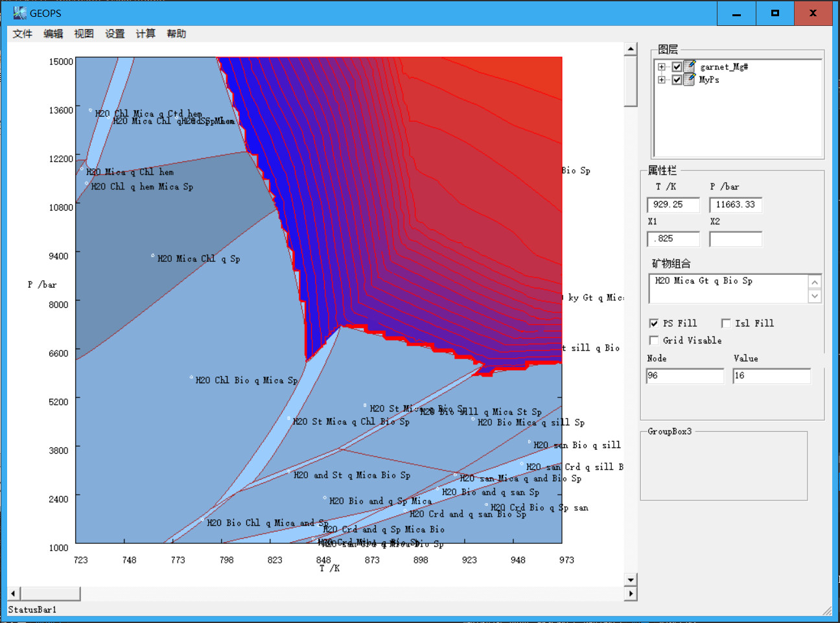Click the garnet_Mg# layer edit icon
840x623 pixels.
[x=690, y=66]
